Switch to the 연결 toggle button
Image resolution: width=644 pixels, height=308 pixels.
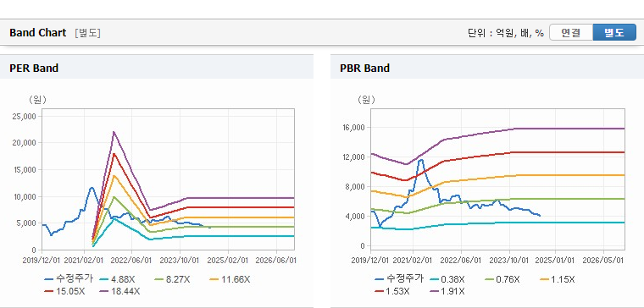[571, 33]
